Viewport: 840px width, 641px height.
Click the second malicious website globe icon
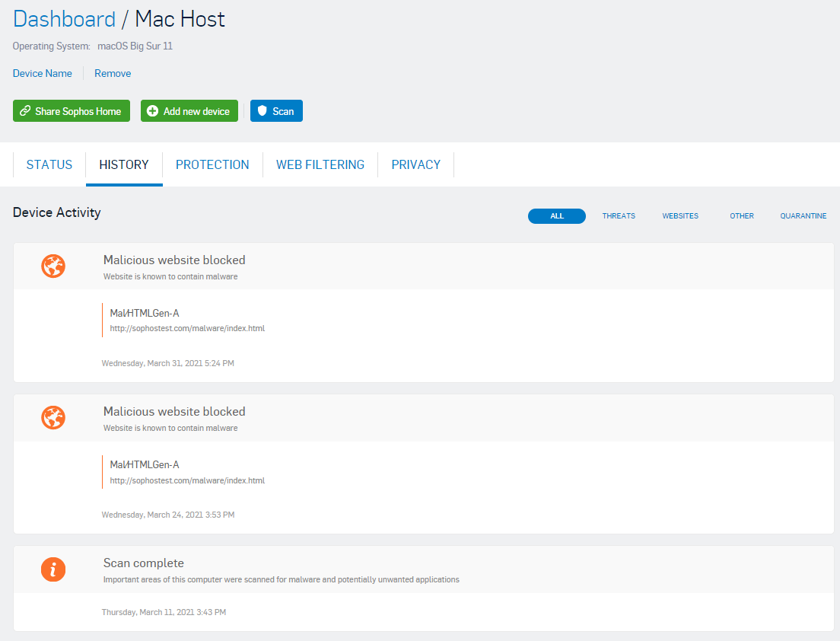[53, 418]
